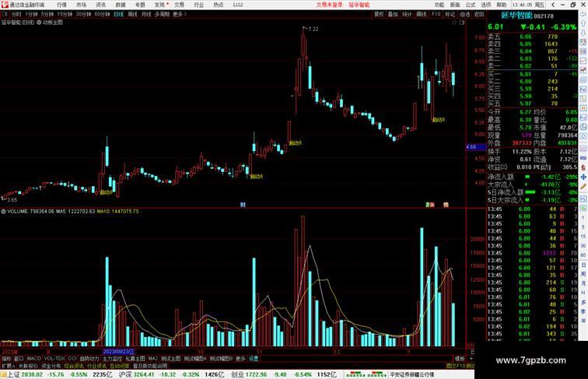Click the info marker icon under October candles

point(243,205)
